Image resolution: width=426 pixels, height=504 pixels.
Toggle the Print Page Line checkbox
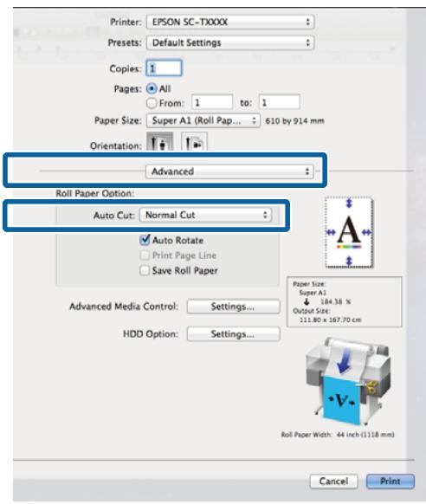pyautogui.click(x=145, y=255)
